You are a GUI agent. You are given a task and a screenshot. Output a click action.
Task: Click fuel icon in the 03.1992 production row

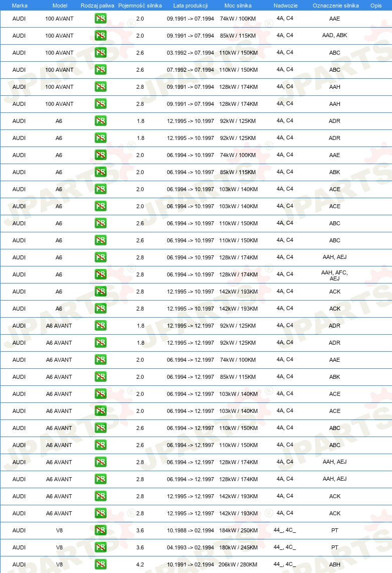tap(100, 53)
